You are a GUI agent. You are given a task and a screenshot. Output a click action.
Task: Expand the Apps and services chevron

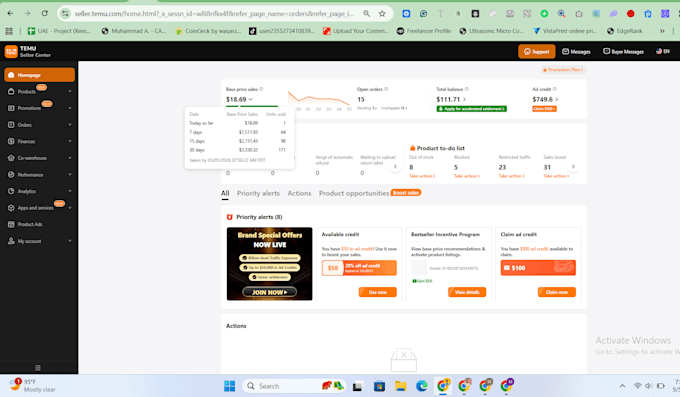(70, 208)
